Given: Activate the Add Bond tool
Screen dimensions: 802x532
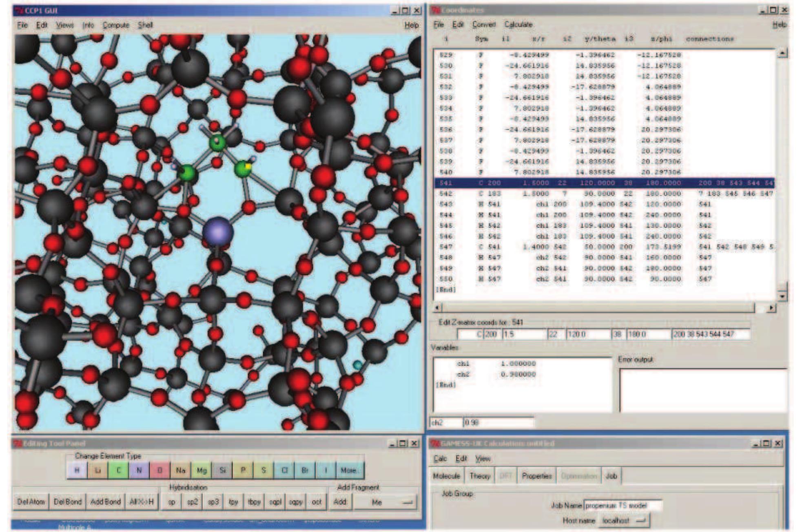Looking at the screenshot, I should [105, 502].
